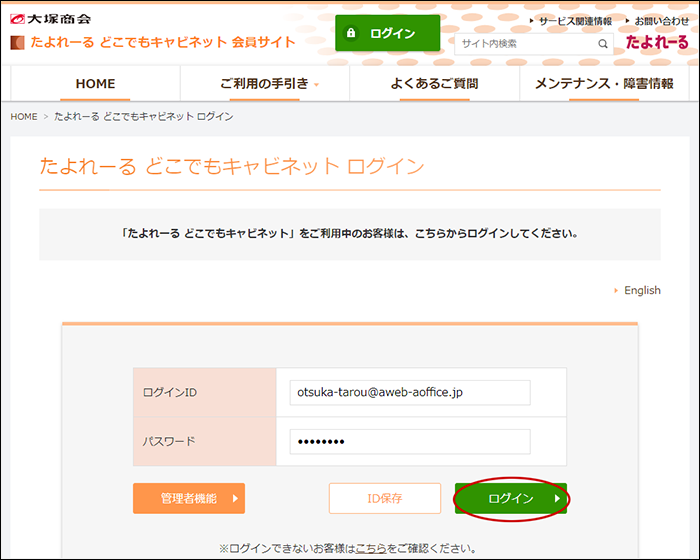Open the サービス関連情報 link
The image size is (700, 560).
coord(575,21)
